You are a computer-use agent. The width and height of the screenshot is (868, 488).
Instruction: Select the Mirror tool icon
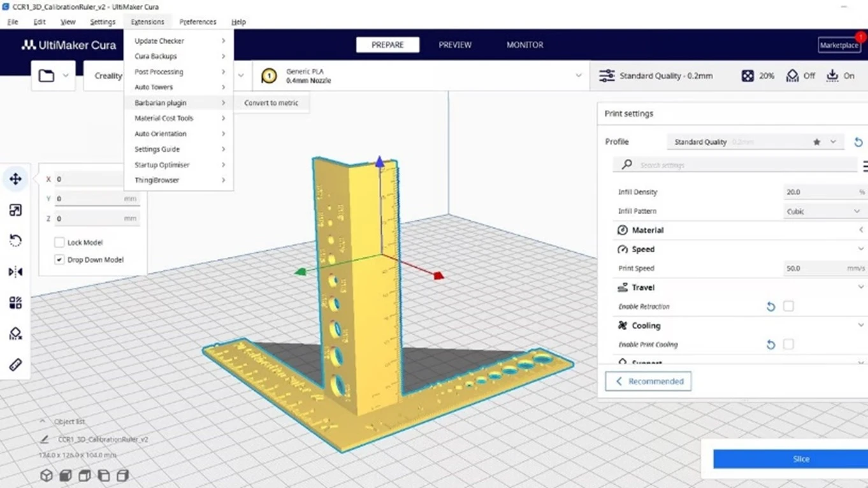(x=15, y=272)
